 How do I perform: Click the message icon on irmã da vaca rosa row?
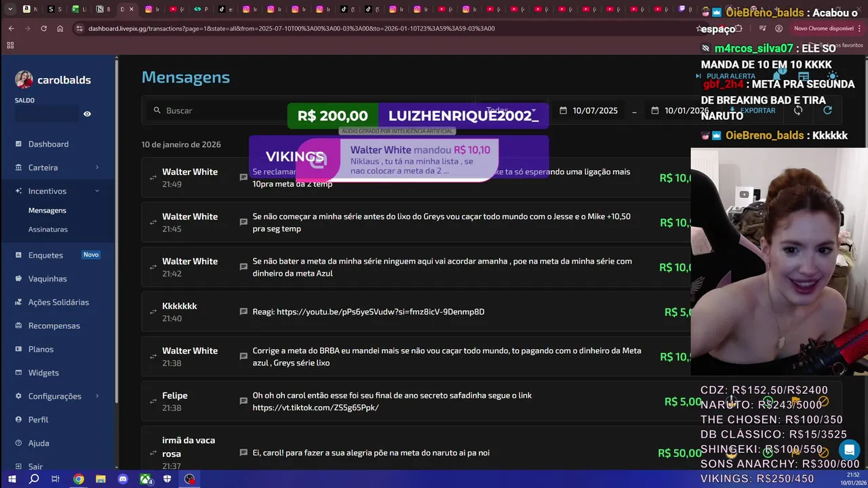tap(243, 453)
